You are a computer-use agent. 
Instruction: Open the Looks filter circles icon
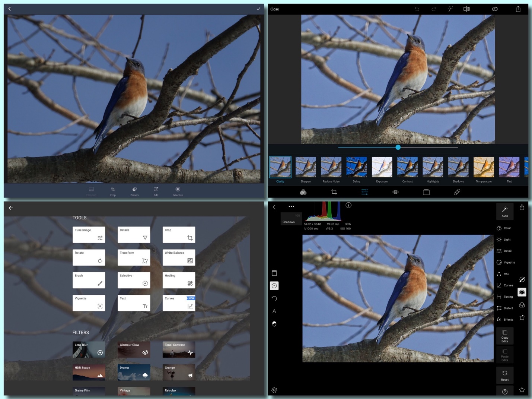click(303, 192)
